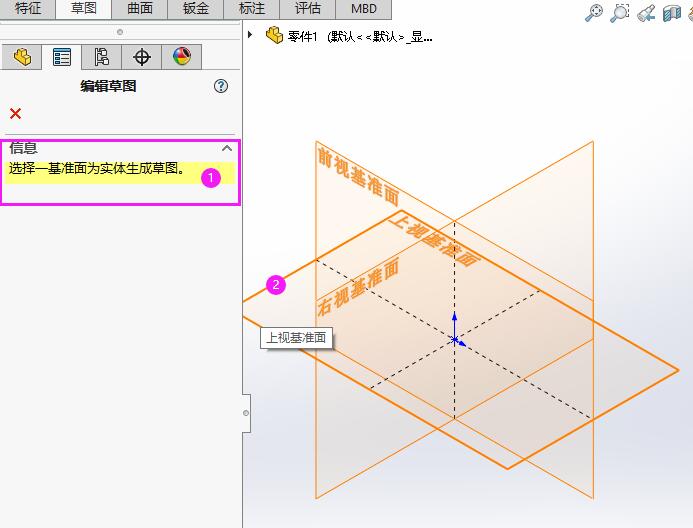
Task: Collapse the 信息 section chevron
Action: [227, 148]
